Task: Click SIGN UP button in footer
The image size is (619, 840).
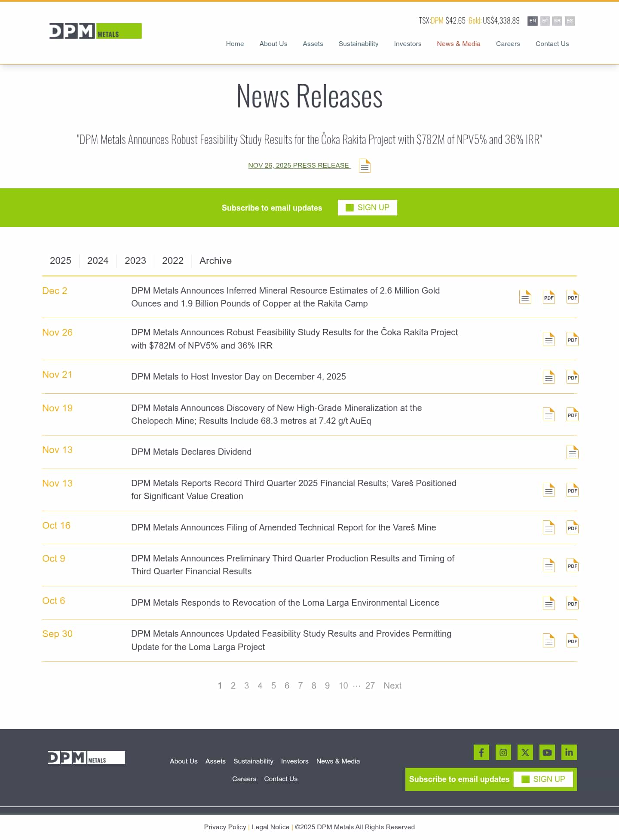Action: coord(543,779)
